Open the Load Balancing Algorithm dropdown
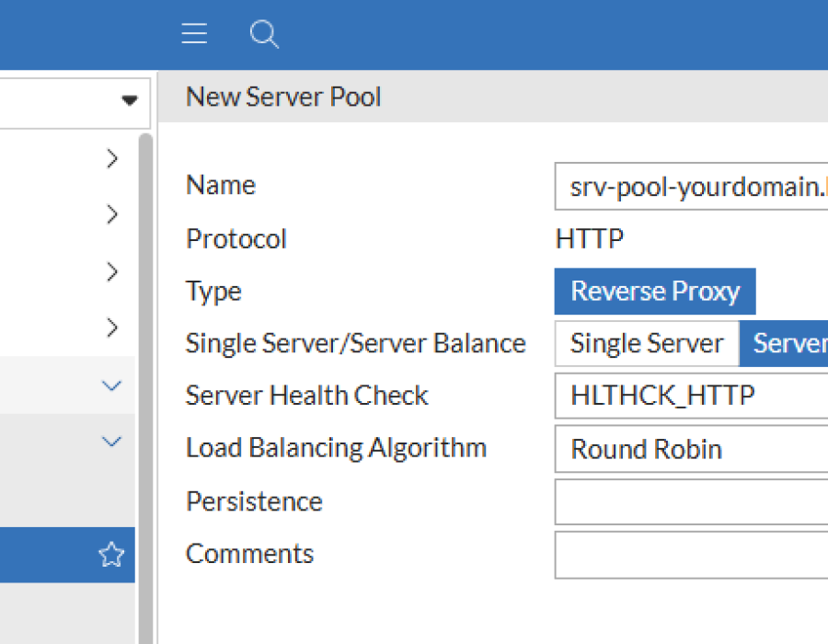 691,449
